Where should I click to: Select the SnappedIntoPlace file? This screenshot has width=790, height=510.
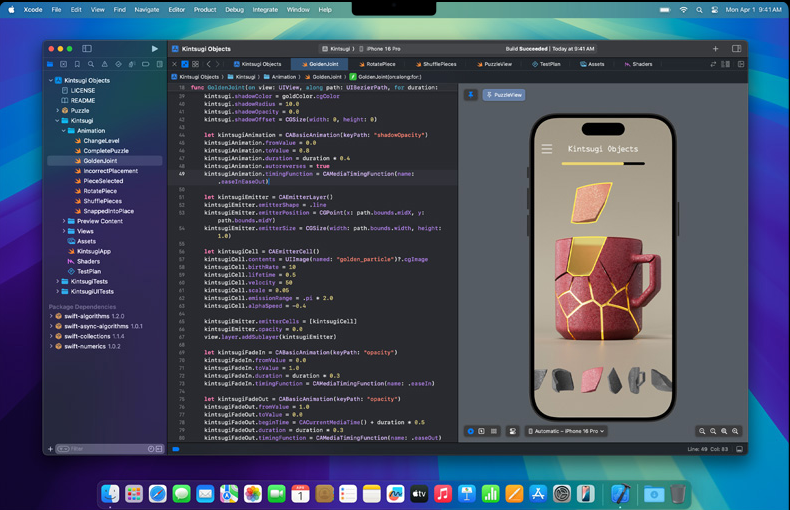108,211
